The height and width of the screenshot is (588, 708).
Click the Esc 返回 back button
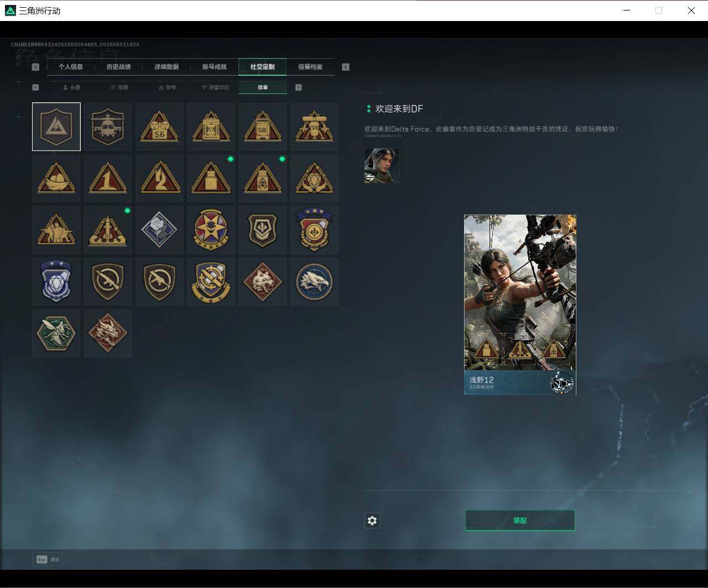pyautogui.click(x=48, y=560)
